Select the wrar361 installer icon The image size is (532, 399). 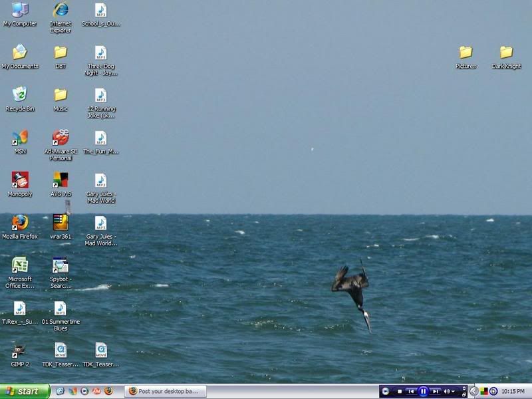coord(61,223)
